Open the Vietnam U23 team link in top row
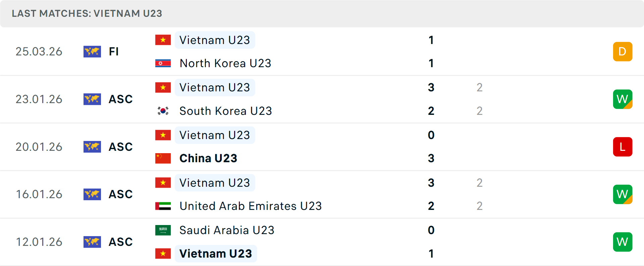The width and height of the screenshot is (644, 266). click(215, 40)
